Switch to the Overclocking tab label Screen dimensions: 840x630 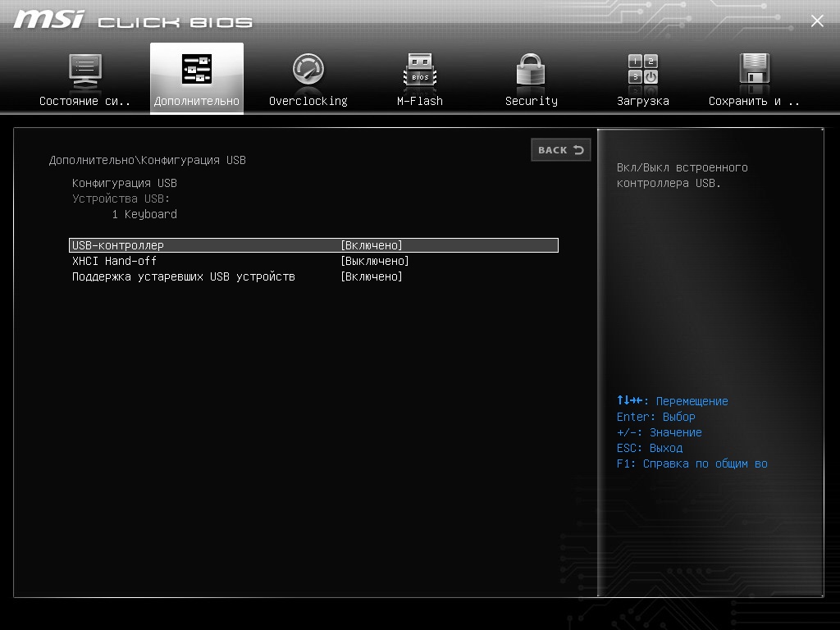coord(308,101)
